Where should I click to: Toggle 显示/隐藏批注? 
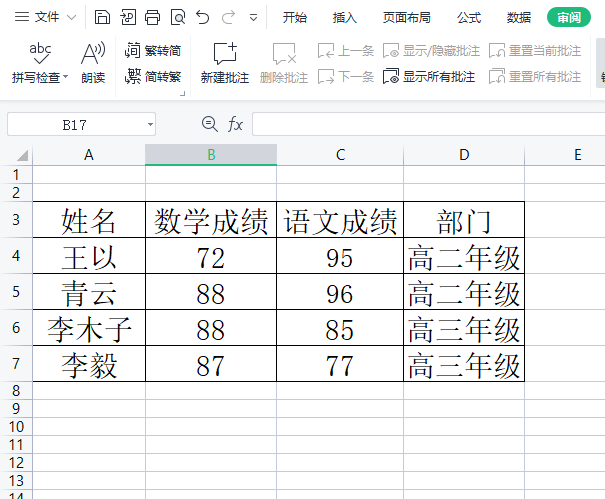(x=431, y=51)
